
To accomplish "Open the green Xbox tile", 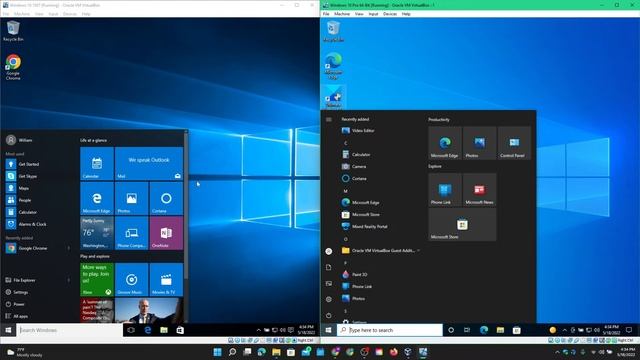I will (x=97, y=280).
